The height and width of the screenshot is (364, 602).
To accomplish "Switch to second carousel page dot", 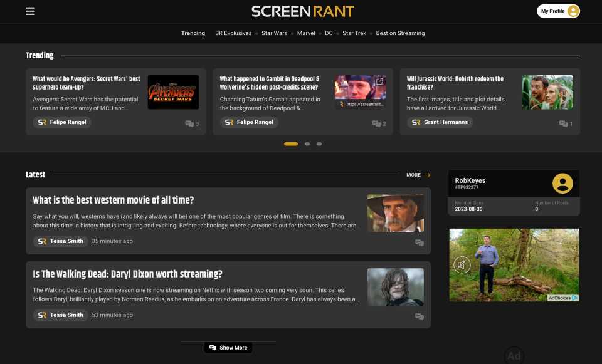I will [x=307, y=144].
